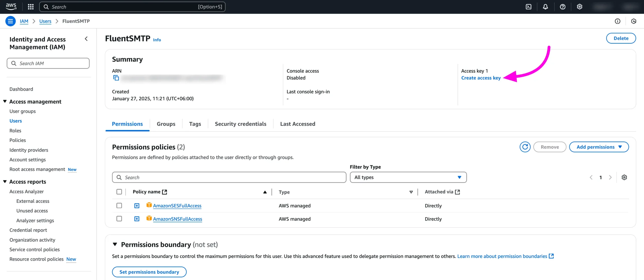Check the AmazonSESFullAccess row checkbox
The height and width of the screenshot is (280, 644).
point(119,205)
